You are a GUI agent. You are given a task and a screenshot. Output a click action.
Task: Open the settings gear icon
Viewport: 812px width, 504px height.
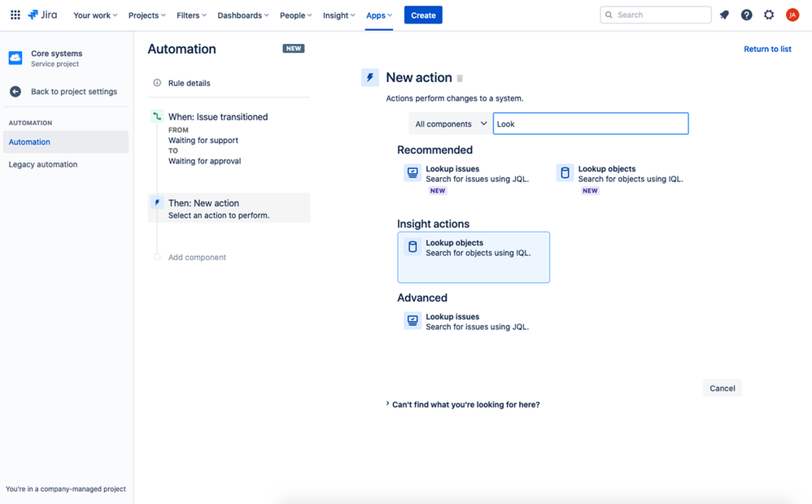[769, 15]
